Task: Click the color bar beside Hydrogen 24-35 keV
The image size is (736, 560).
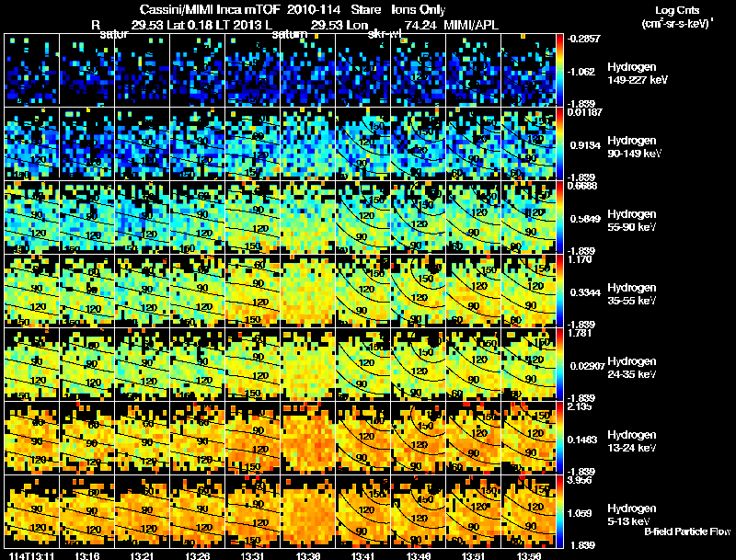Action: (559, 364)
